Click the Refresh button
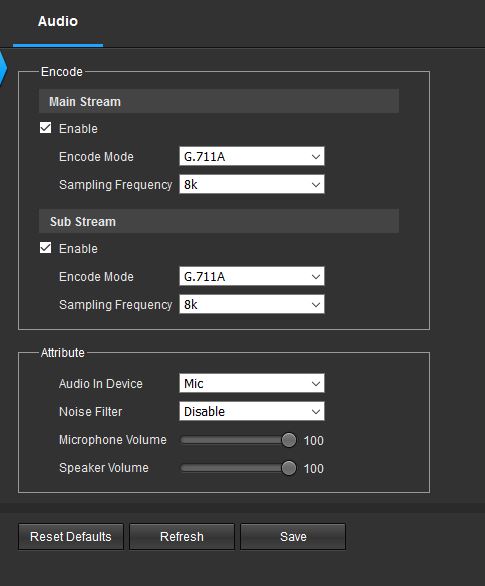Screen dimensions: 485x586 click(x=182, y=537)
